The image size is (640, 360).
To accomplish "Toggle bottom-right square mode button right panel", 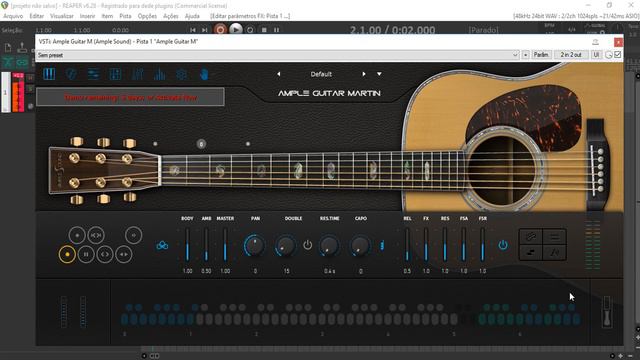I will pyautogui.click(x=554, y=253).
